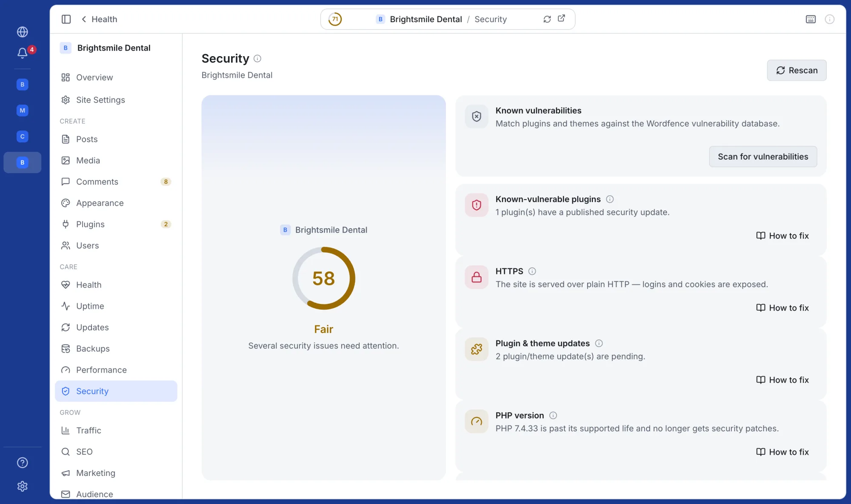
Task: Click the health score 71 ring
Action: tap(335, 19)
